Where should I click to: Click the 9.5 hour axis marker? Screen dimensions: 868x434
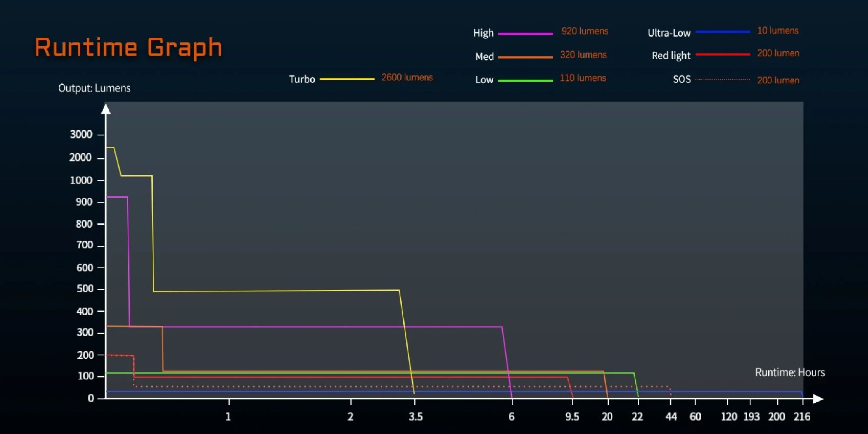tap(572, 417)
